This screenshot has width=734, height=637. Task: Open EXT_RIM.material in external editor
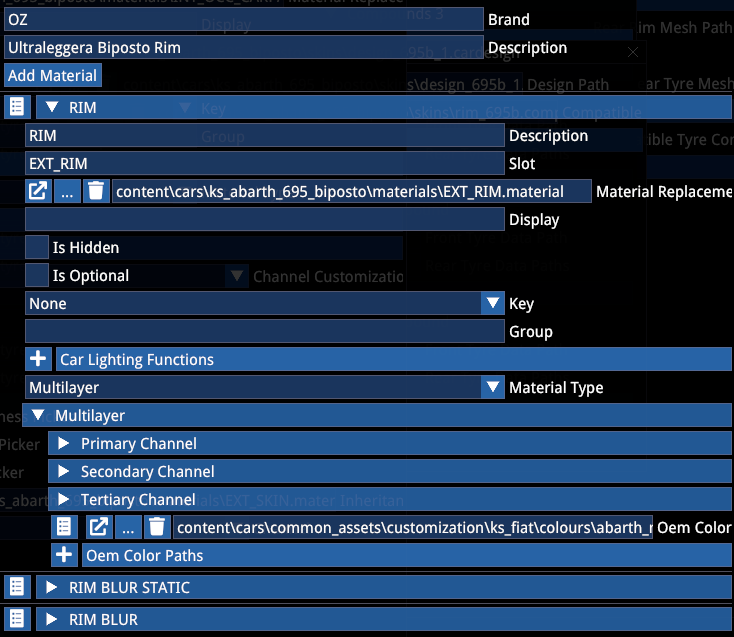click(x=38, y=191)
